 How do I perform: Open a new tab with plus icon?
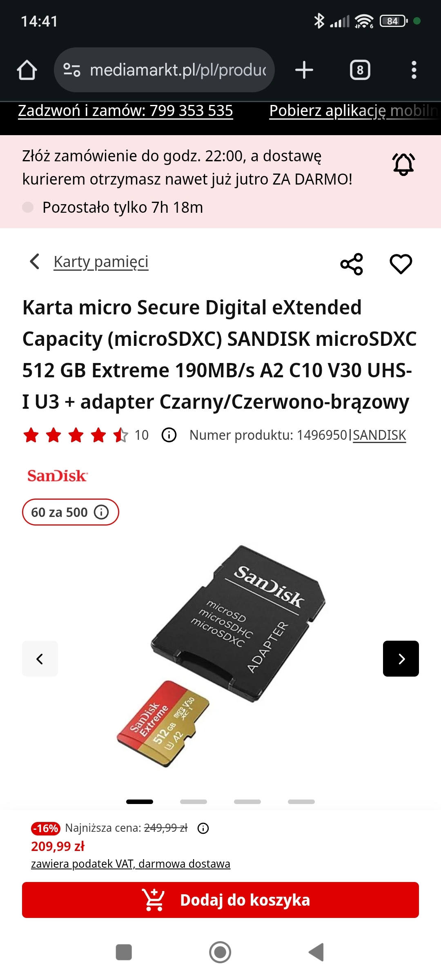tap(304, 70)
